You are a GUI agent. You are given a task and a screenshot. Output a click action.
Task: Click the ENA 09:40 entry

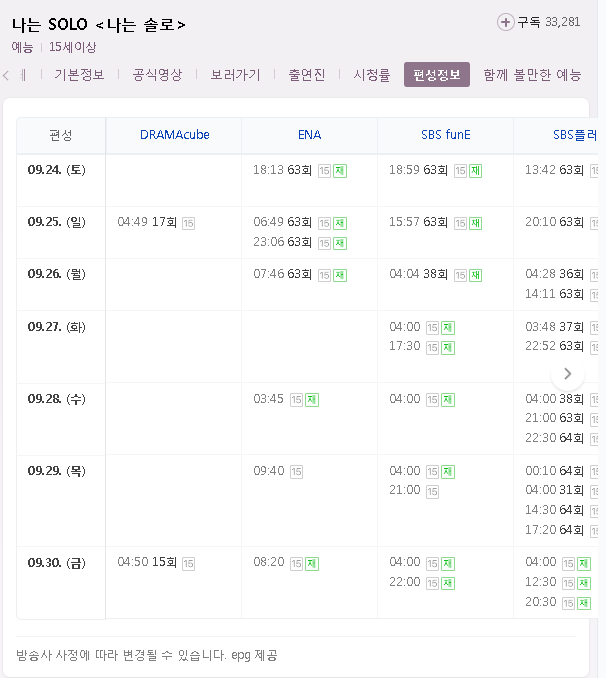269,471
